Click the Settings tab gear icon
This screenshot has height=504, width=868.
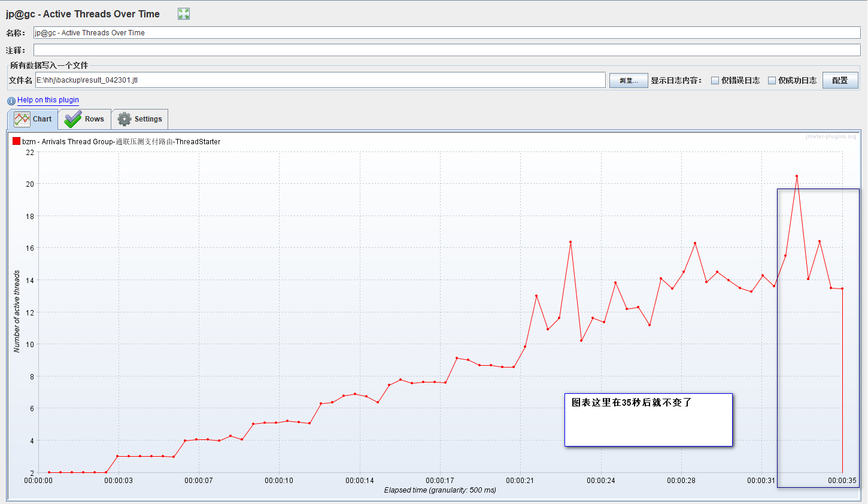point(125,119)
